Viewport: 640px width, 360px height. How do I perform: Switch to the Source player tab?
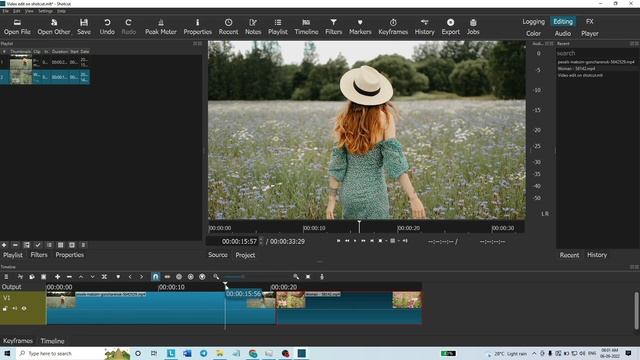point(218,255)
